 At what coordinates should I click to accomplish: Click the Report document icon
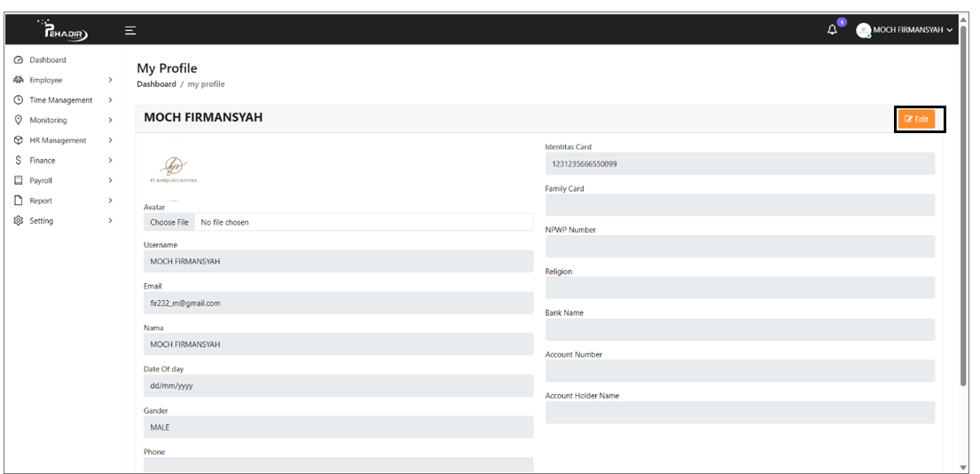[x=18, y=201]
